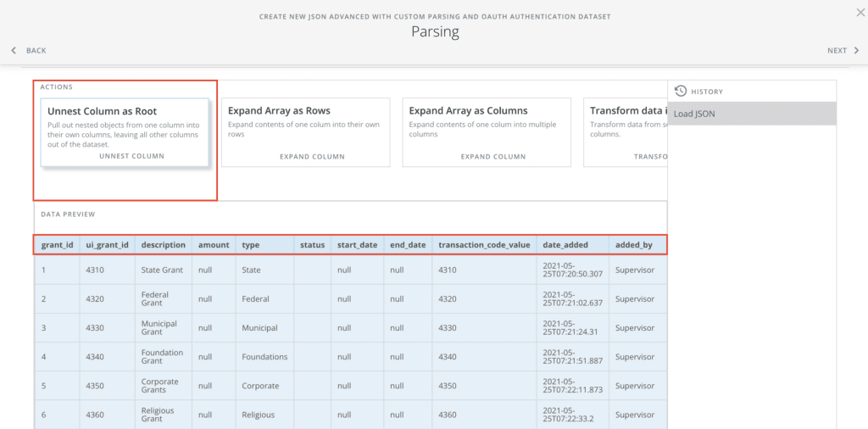Click the Foundation Grant description cell
Image resolution: width=868 pixels, height=429 pixels.
coord(164,356)
